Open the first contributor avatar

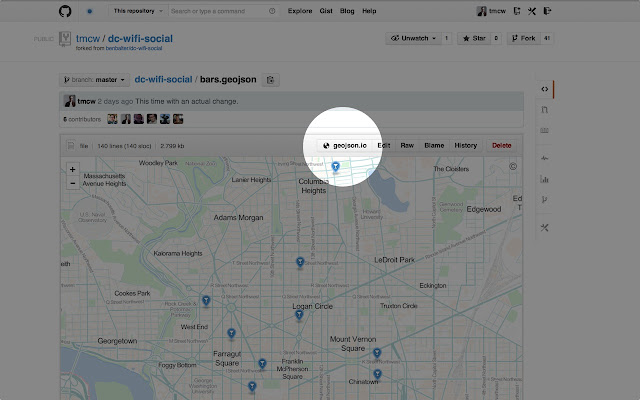pyautogui.click(x=112, y=119)
